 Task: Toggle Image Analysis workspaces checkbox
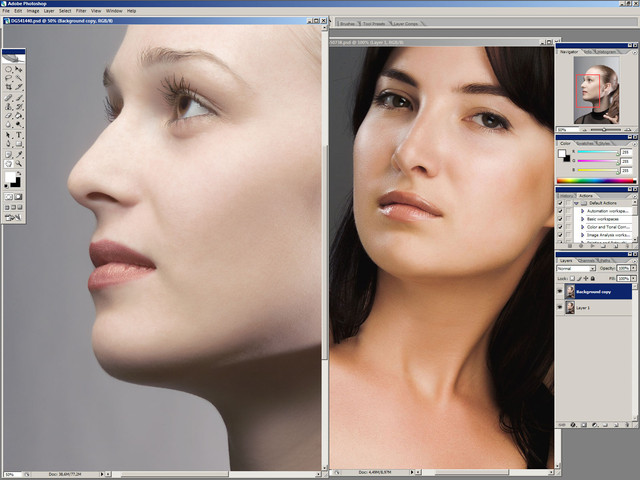(560, 235)
